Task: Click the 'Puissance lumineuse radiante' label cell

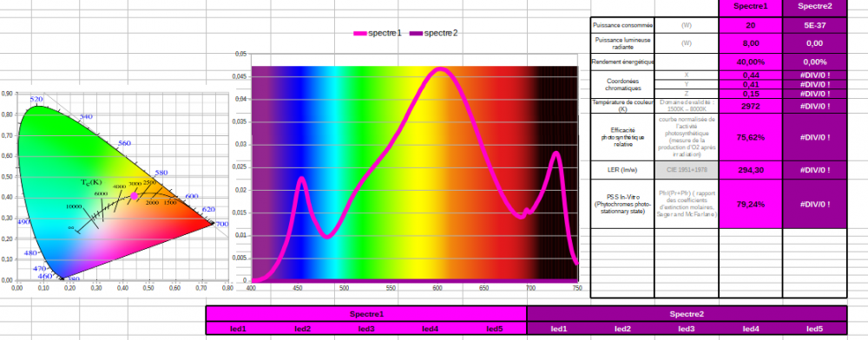Action: pos(622,43)
